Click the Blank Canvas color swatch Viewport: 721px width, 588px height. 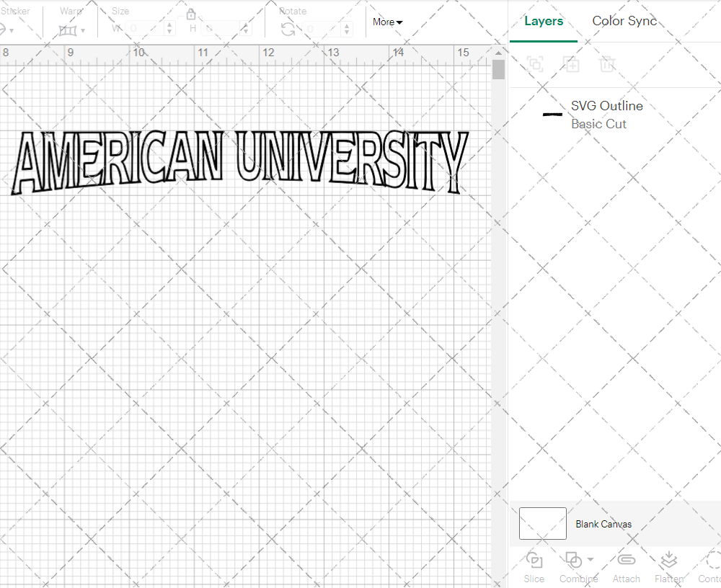[x=542, y=524]
